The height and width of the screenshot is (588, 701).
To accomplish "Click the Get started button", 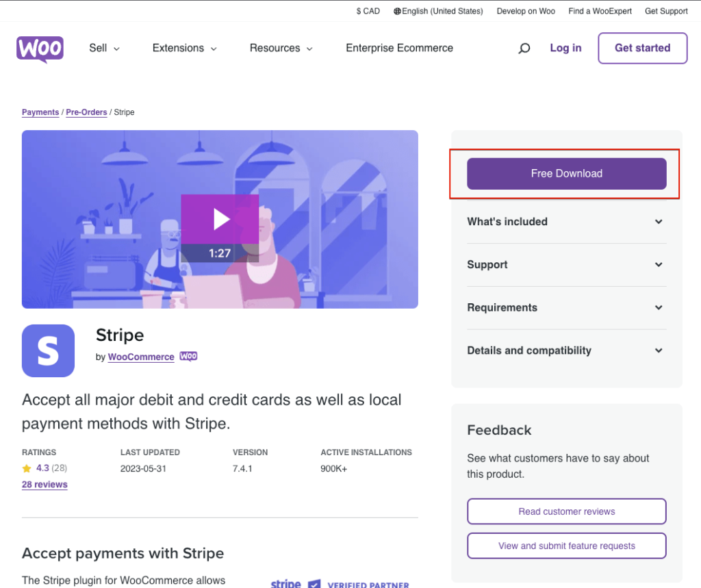I will (642, 48).
